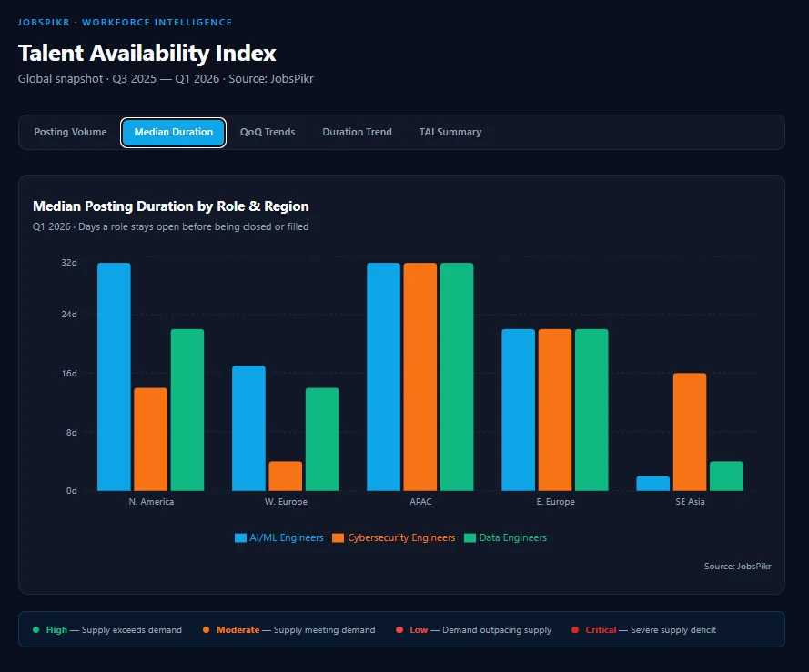Click the SE Asia axis label
809x672 pixels.
tap(691, 501)
